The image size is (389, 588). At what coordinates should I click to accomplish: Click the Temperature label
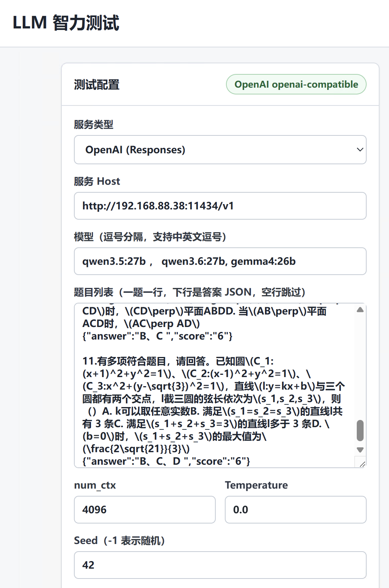tap(256, 485)
